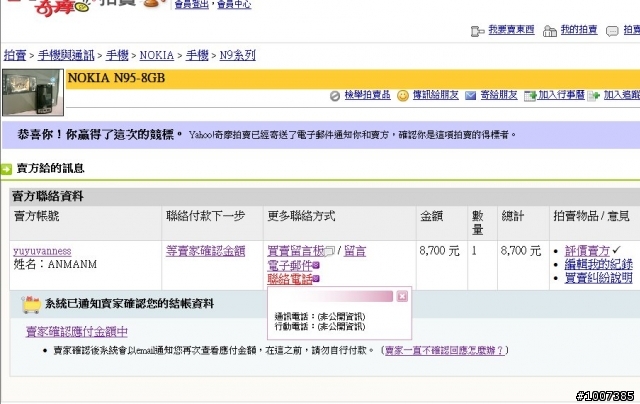Open the 會員登出 link
This screenshot has width=640, height=404.
point(191,4)
